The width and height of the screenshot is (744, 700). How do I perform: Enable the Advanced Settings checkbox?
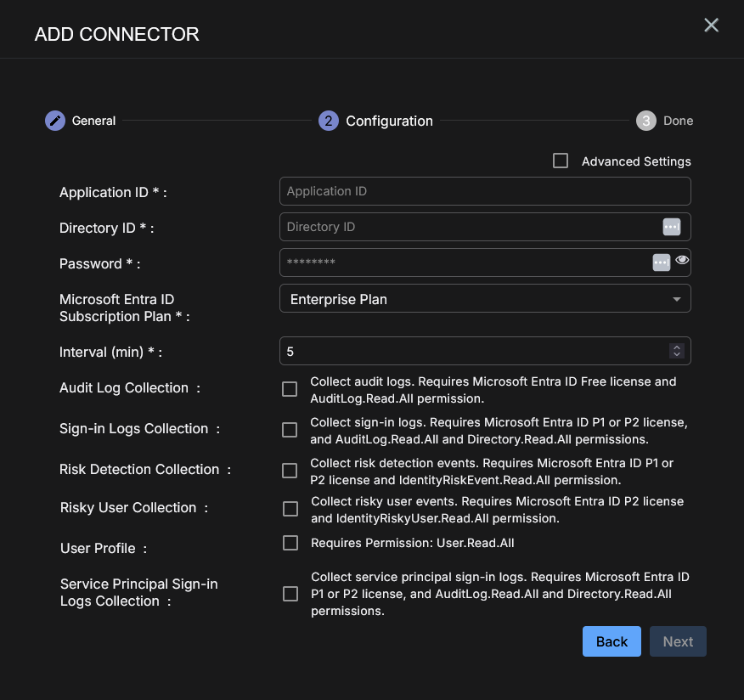point(561,161)
